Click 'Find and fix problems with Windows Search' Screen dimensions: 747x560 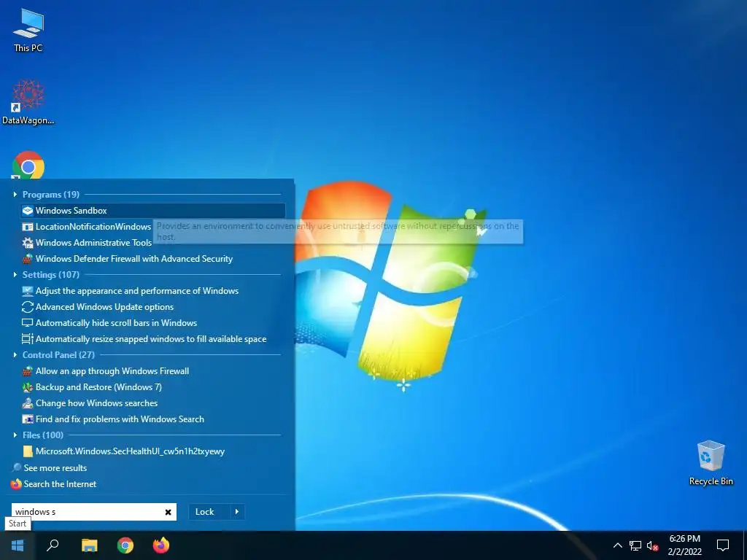(120, 419)
